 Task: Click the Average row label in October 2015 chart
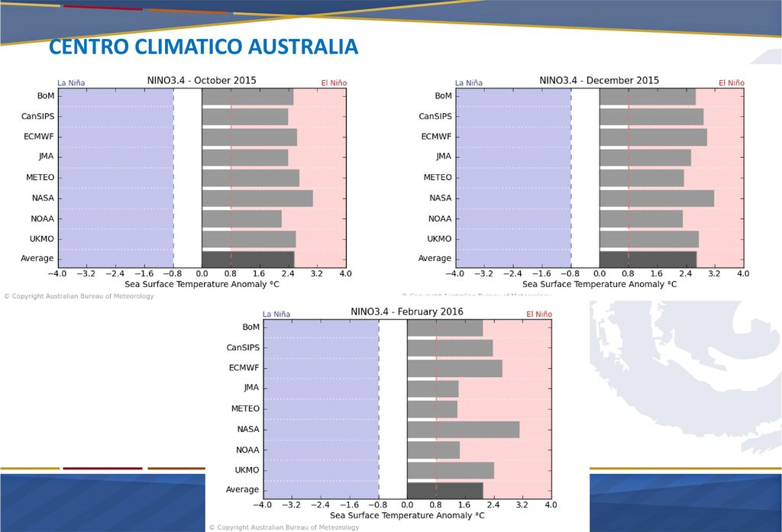click(x=37, y=258)
